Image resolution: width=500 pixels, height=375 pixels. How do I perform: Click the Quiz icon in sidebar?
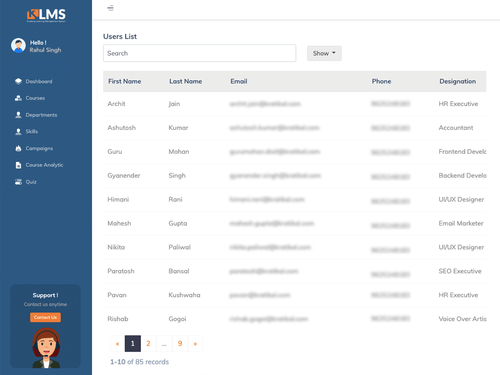[18, 182]
